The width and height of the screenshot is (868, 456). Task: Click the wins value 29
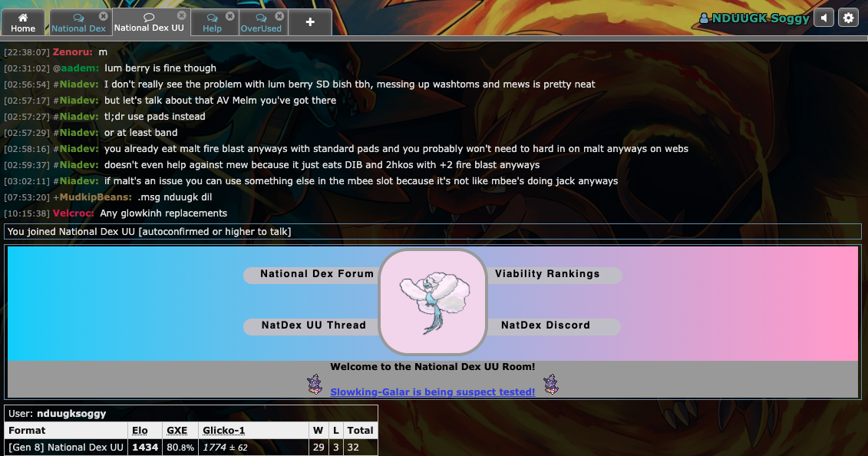tap(318, 447)
